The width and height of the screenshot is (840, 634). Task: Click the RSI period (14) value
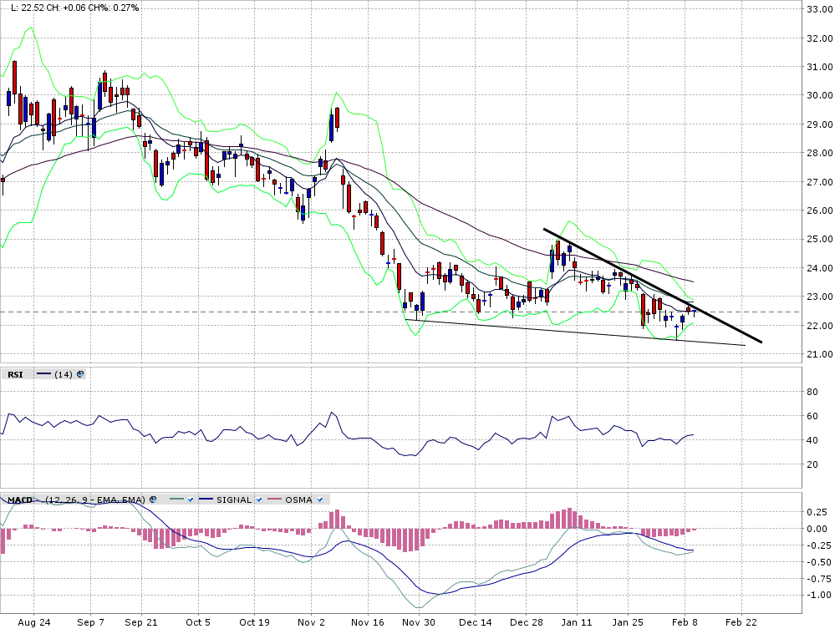pyautogui.click(x=63, y=374)
